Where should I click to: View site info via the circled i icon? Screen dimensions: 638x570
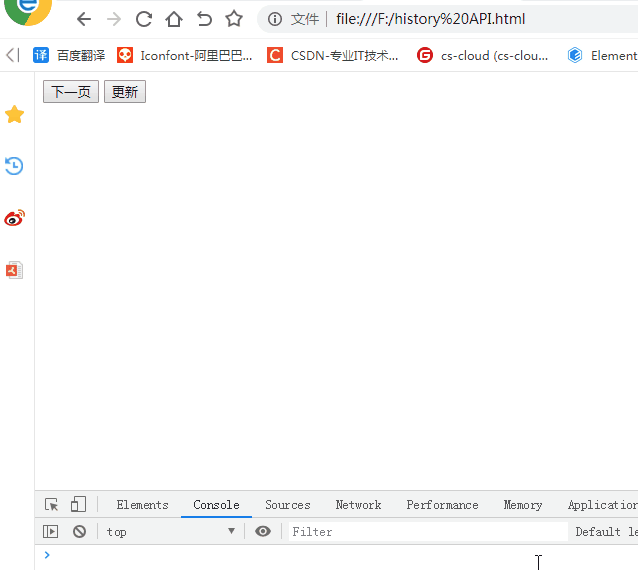point(275,19)
